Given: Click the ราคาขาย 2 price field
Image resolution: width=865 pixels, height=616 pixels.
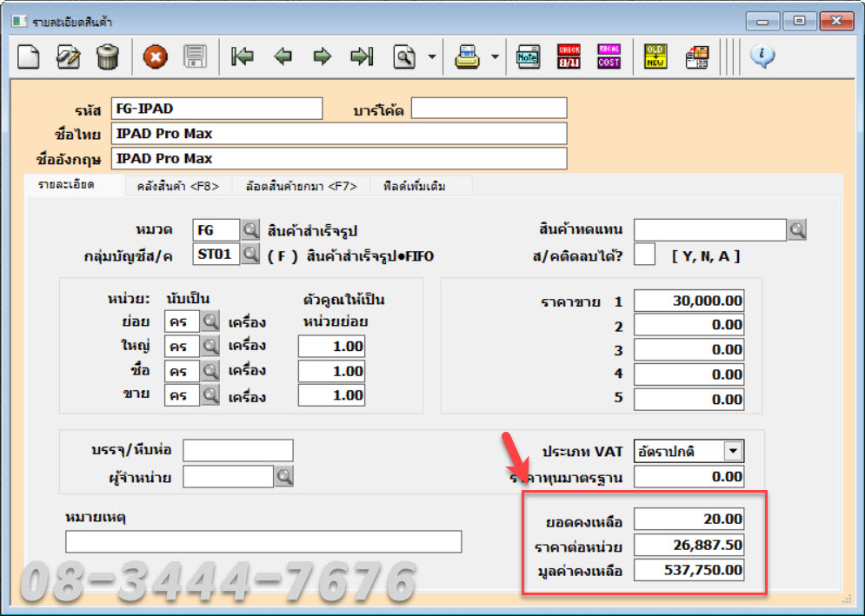Looking at the screenshot, I should coord(689,325).
